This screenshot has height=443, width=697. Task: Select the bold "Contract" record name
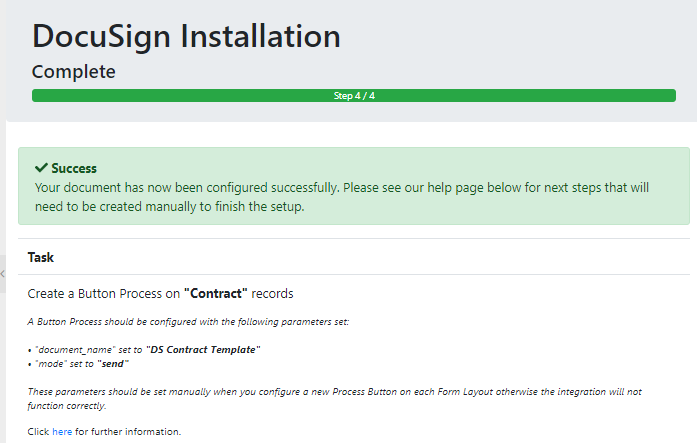click(x=216, y=294)
